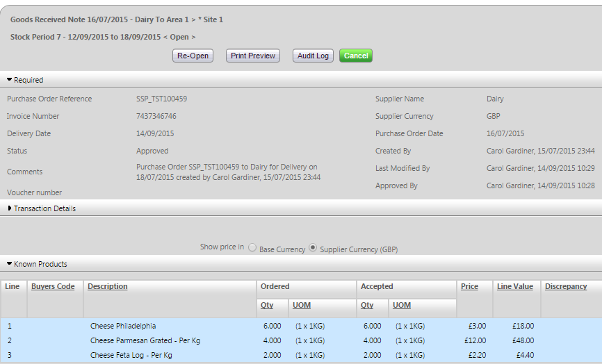
Task: Sort by Price column header
Action: coord(469,286)
